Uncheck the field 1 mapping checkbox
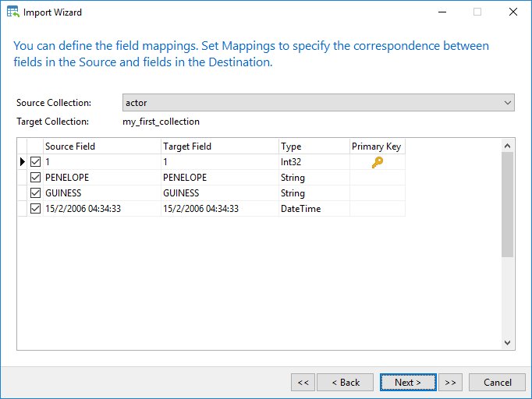The image size is (532, 399). click(35, 161)
